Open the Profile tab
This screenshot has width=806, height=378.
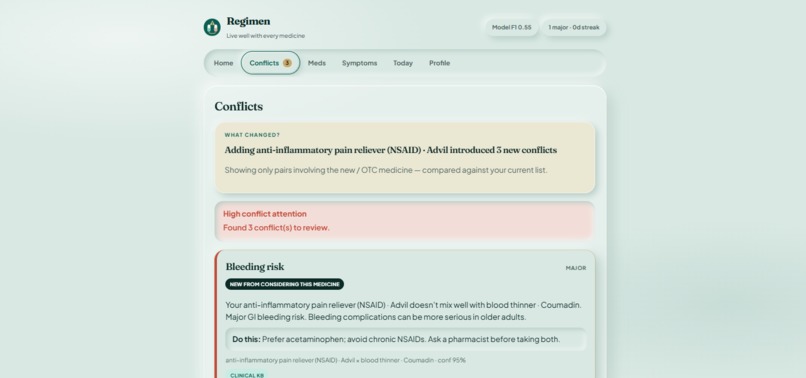[x=439, y=63]
